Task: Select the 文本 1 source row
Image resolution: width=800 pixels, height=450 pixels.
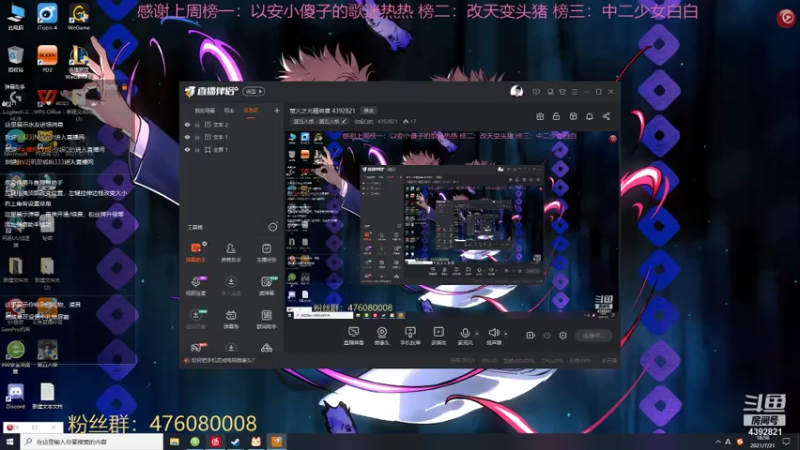Action: point(231,137)
